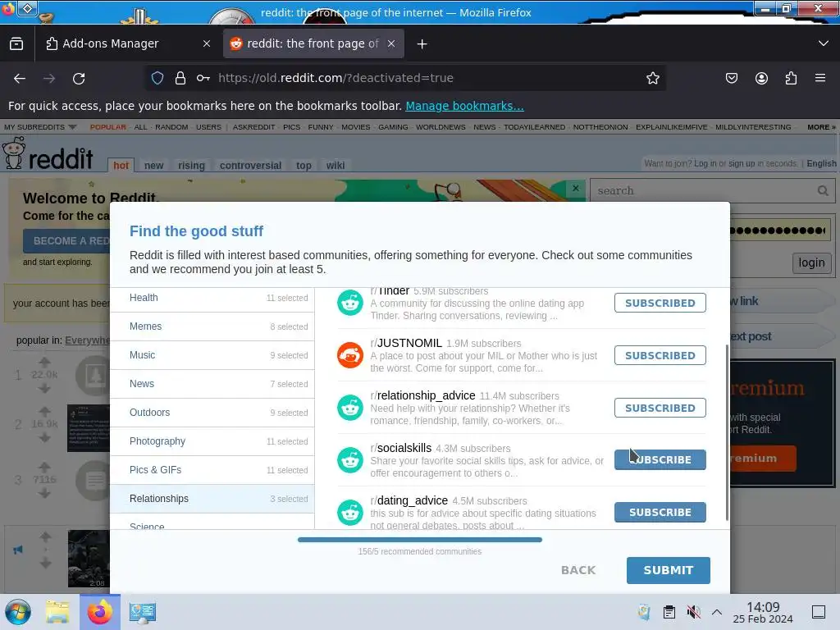The height and width of the screenshot is (630, 840).
Task: Select the Pics & GIFs category
Action: (212, 470)
